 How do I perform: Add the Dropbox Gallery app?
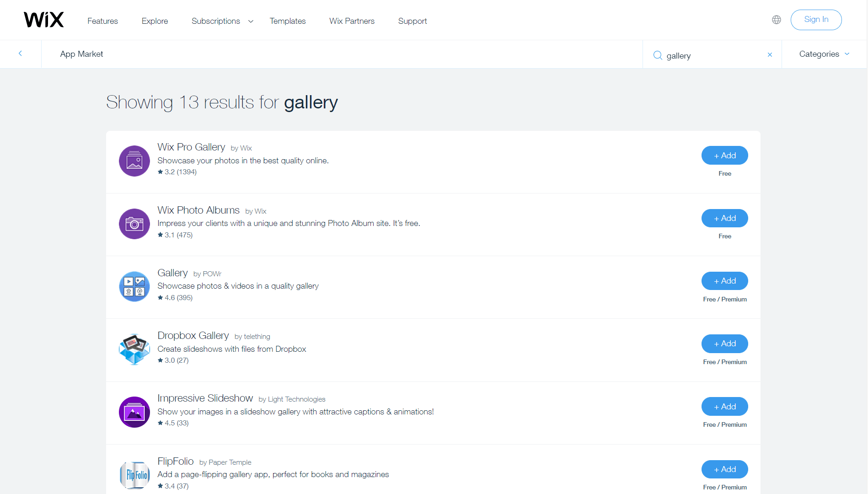[724, 344]
